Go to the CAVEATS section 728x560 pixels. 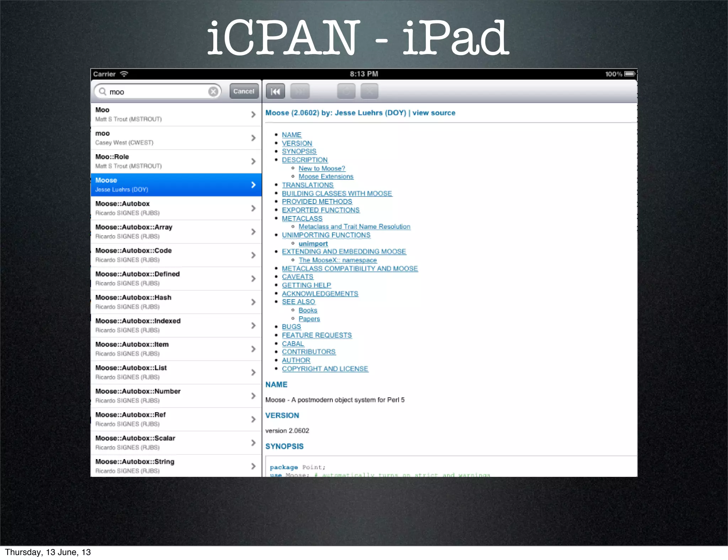click(298, 277)
